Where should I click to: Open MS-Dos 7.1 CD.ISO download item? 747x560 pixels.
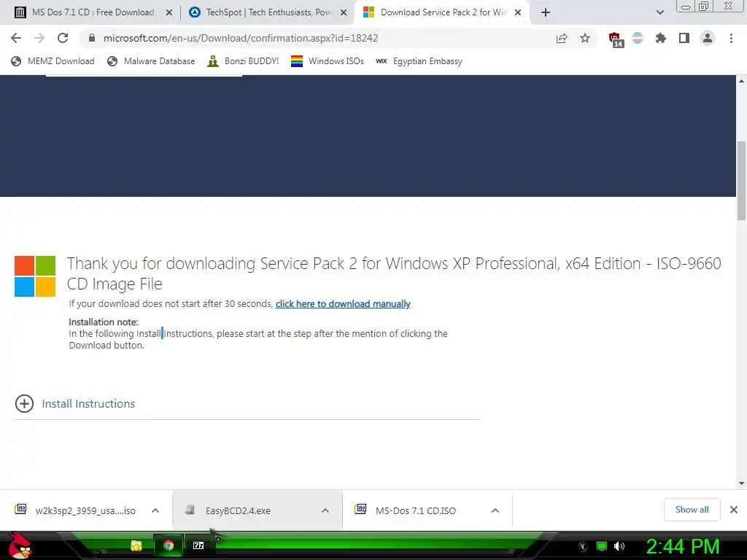415,510
